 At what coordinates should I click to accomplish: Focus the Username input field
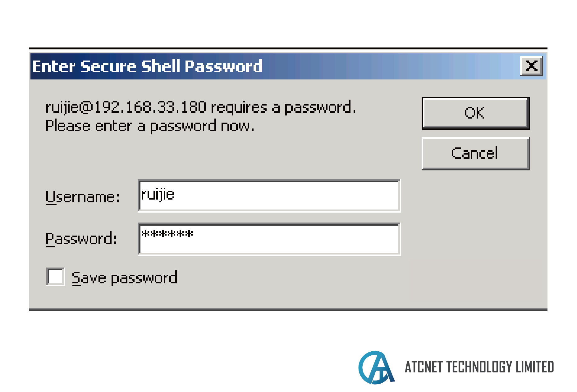[269, 196]
